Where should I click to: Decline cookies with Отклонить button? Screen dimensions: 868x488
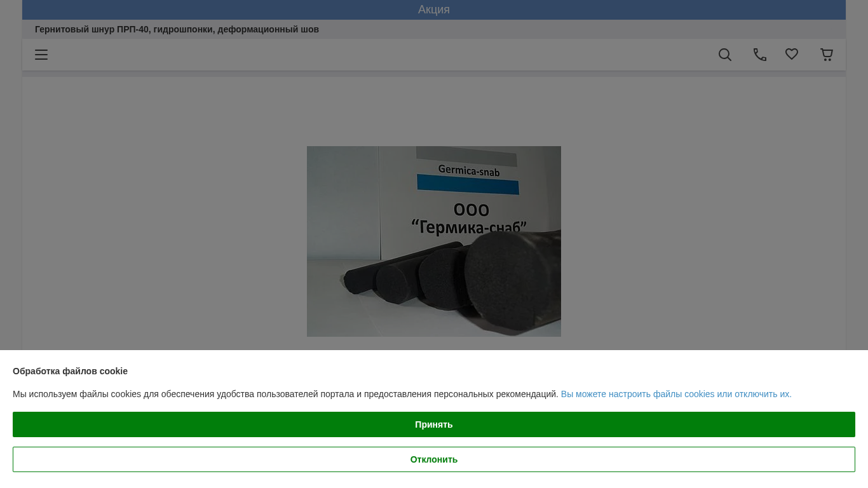click(x=434, y=459)
